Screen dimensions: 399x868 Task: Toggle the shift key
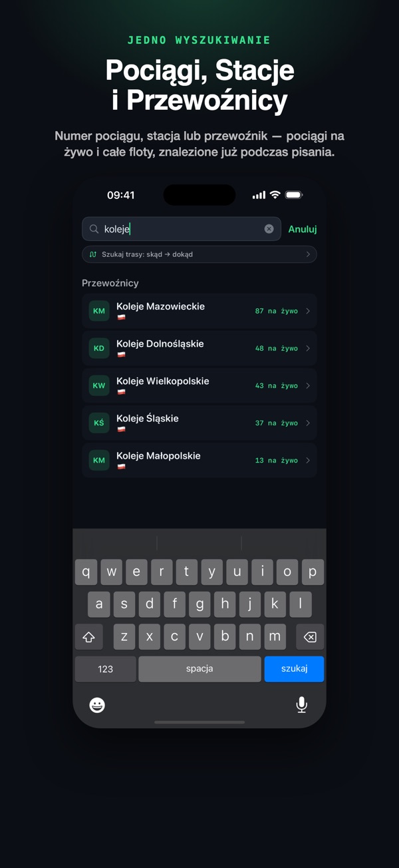(88, 637)
